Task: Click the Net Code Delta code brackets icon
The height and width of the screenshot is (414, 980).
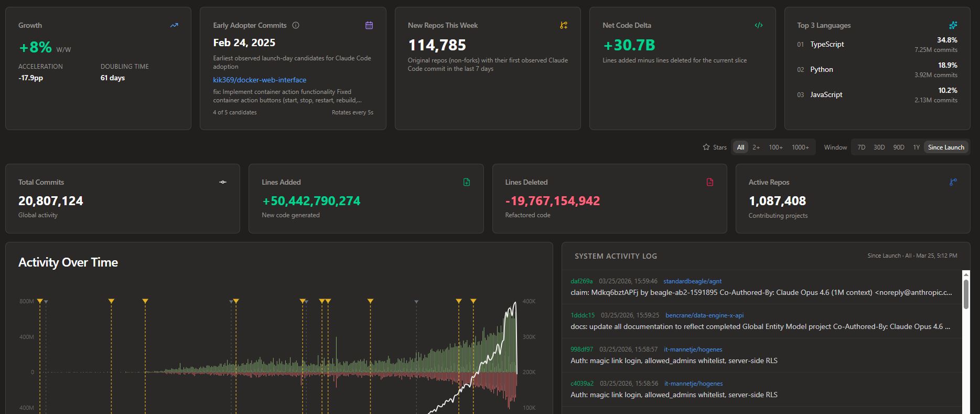Action: click(x=758, y=25)
